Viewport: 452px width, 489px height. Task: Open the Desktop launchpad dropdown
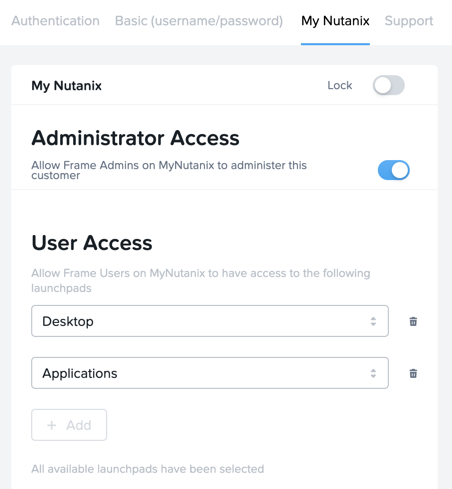pyautogui.click(x=210, y=321)
